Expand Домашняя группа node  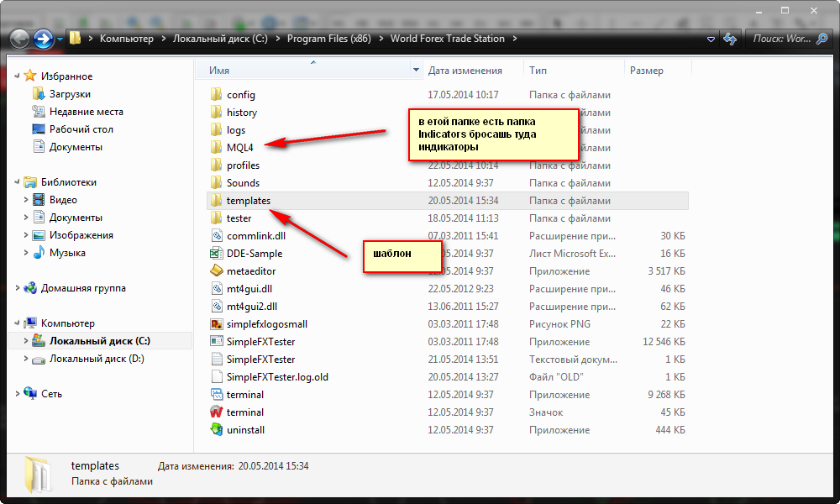click(17, 288)
